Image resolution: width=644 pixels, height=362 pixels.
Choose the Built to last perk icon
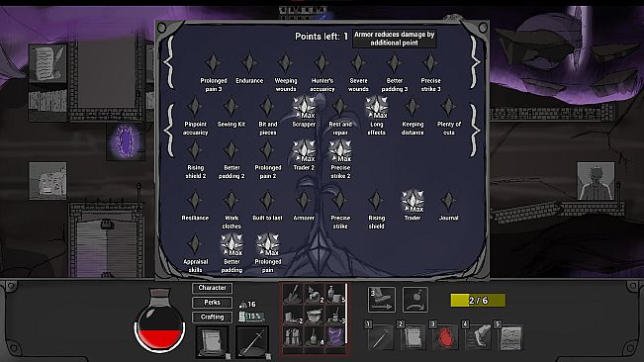pyautogui.click(x=267, y=201)
